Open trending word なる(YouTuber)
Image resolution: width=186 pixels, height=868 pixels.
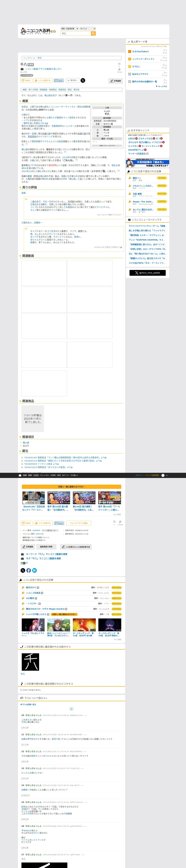point(140,52)
